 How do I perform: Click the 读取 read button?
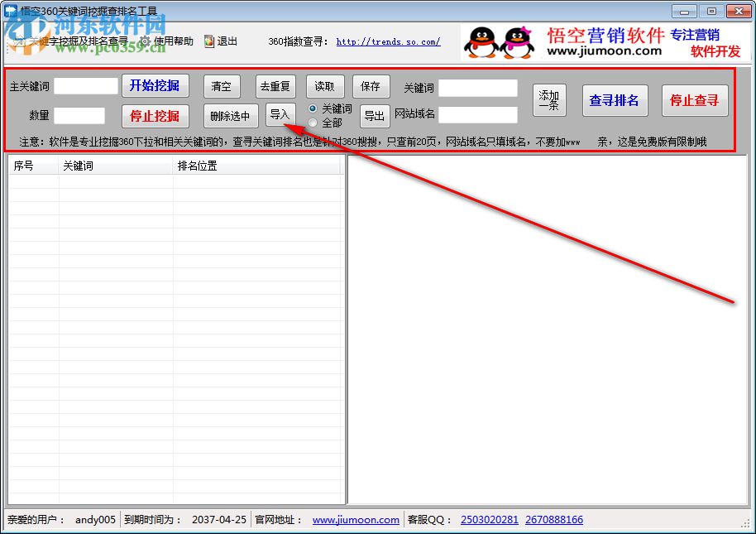coord(325,86)
